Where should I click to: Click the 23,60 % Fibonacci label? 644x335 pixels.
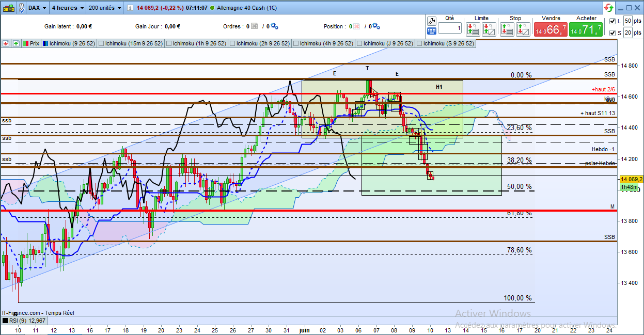(x=519, y=127)
